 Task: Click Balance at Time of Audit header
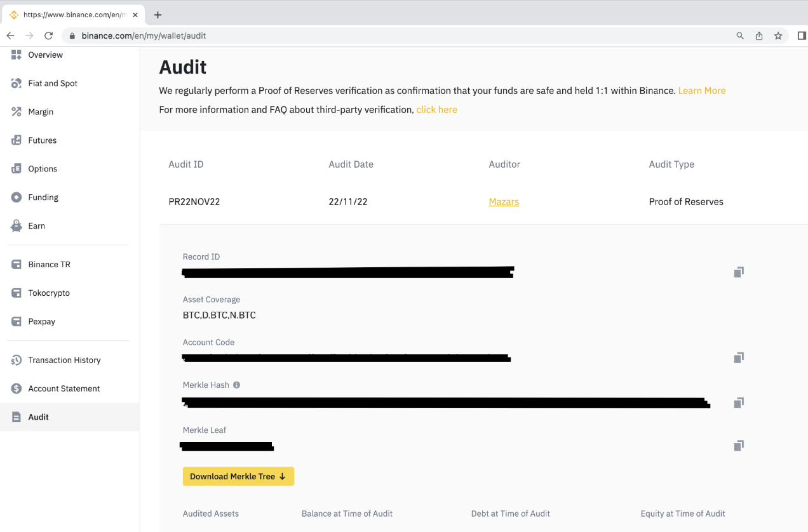tap(347, 514)
